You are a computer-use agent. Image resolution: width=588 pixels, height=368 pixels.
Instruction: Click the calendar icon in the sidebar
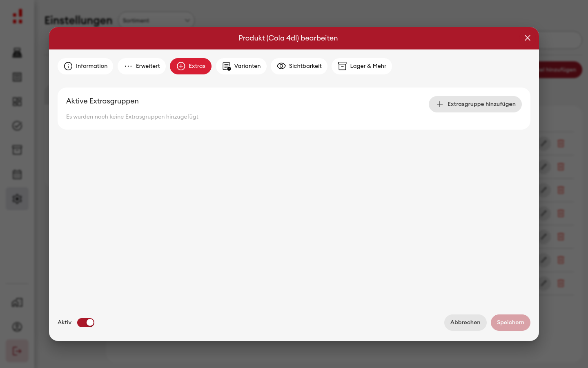17,175
